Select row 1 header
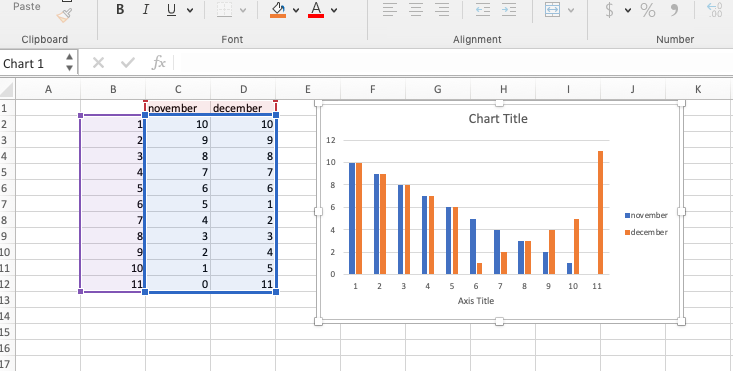733x371 pixels. click(7, 108)
